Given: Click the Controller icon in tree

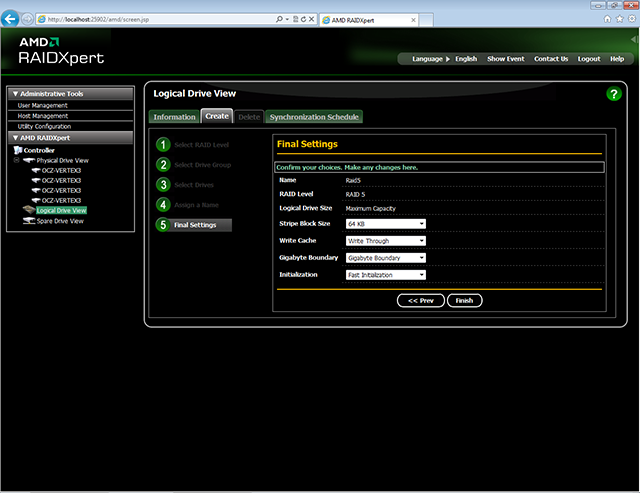Looking at the screenshot, I should 18,150.
